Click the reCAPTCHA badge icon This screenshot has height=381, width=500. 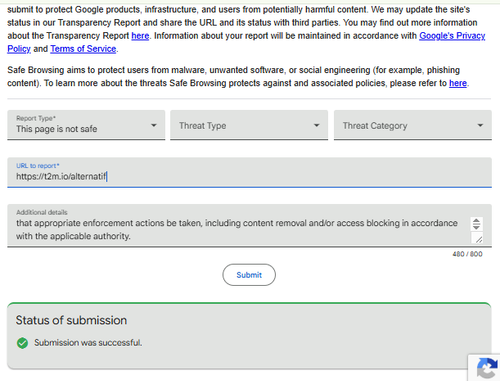(x=487, y=368)
